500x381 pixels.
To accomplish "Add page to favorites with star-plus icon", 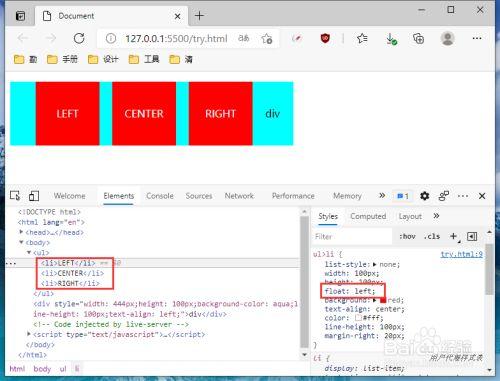I will 267,39.
